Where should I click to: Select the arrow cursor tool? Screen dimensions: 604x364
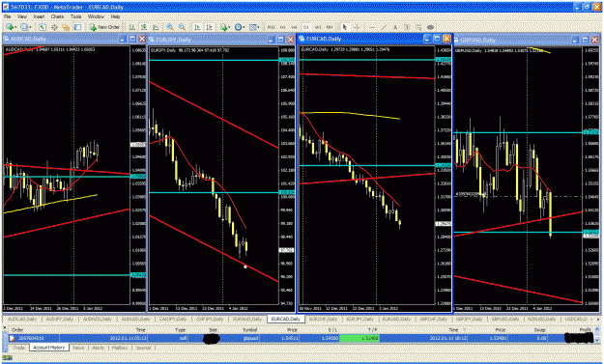345,27
